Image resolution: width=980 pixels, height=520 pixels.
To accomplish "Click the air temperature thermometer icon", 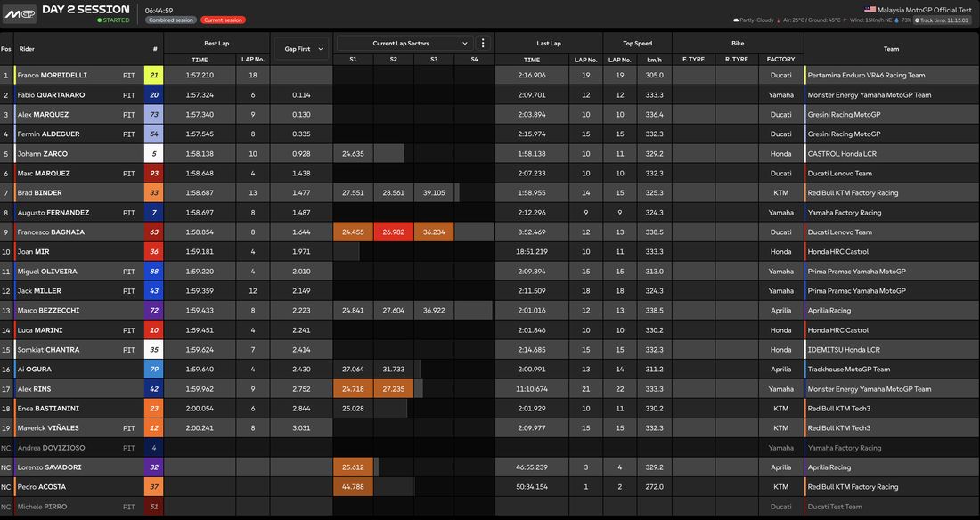I will pyautogui.click(x=779, y=20).
